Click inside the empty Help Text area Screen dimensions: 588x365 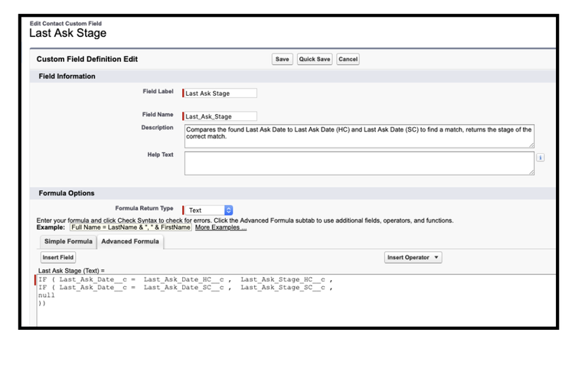point(359,164)
